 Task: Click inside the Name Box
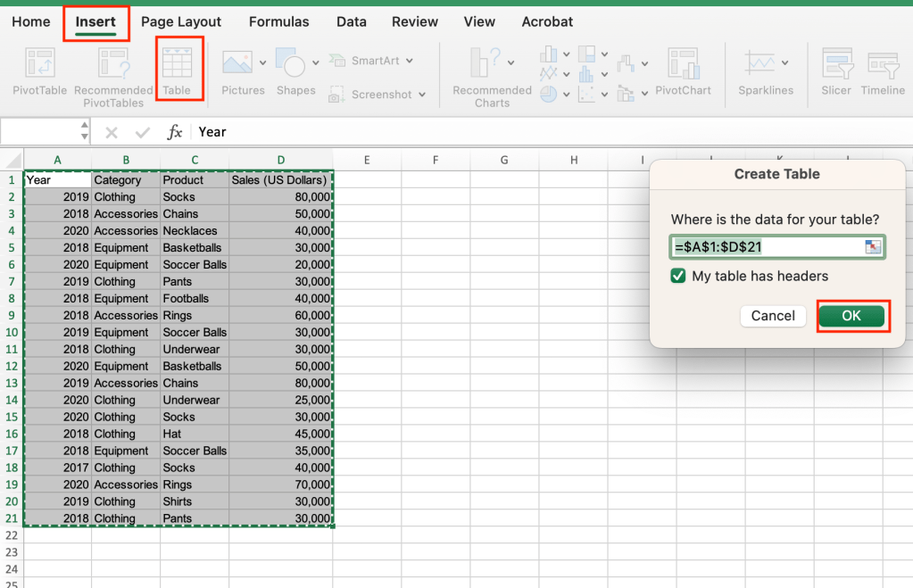39,131
